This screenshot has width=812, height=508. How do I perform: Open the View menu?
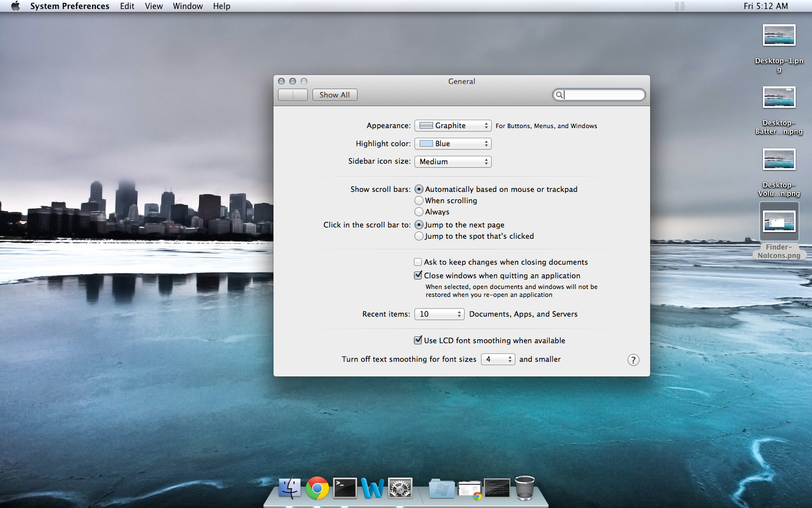(153, 6)
